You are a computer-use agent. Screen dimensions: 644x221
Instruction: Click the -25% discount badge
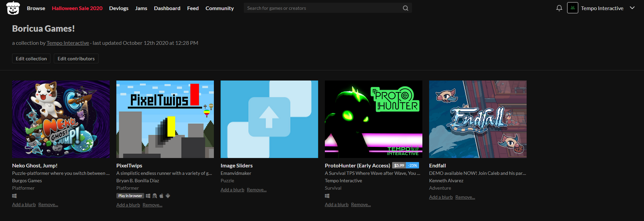(x=413, y=165)
